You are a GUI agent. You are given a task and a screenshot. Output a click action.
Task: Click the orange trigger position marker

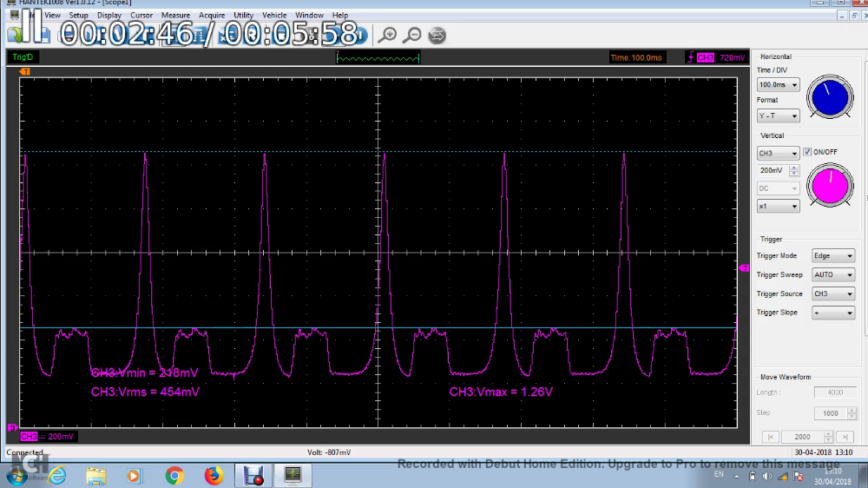[26, 71]
